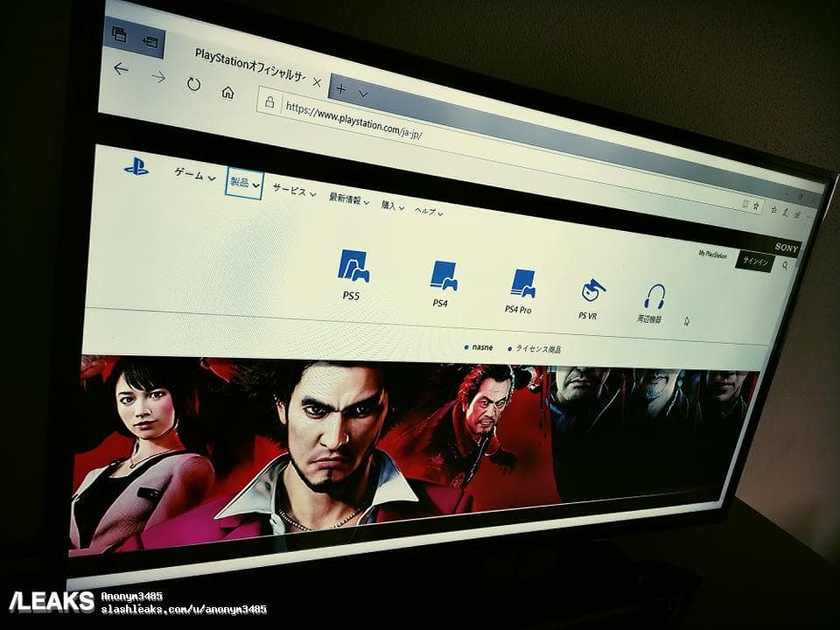Click the padlock site security icon
The height and width of the screenshot is (630, 840).
269,101
